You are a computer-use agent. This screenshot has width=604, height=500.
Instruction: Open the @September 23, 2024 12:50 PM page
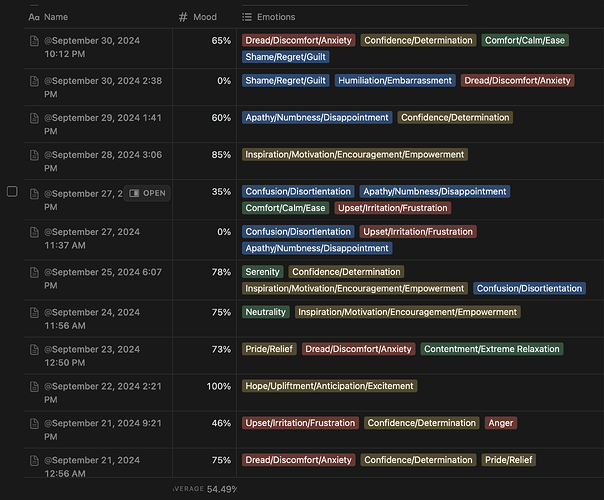click(x=92, y=356)
